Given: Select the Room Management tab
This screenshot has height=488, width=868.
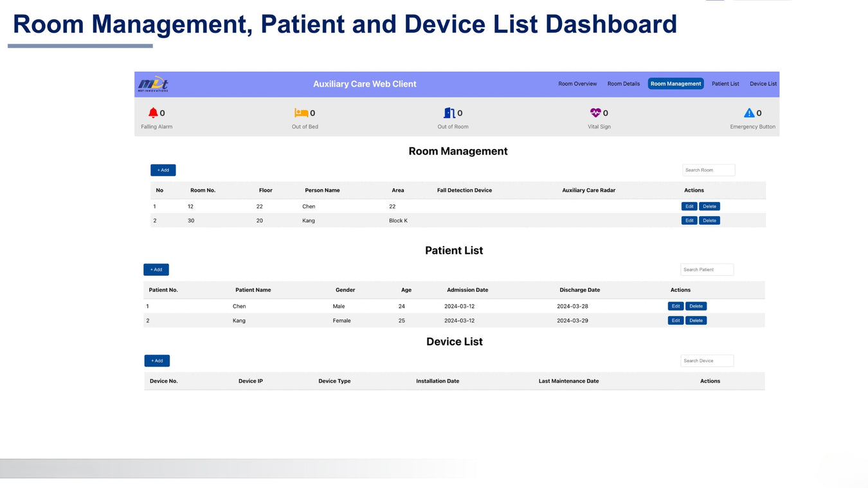Looking at the screenshot, I should coord(675,84).
